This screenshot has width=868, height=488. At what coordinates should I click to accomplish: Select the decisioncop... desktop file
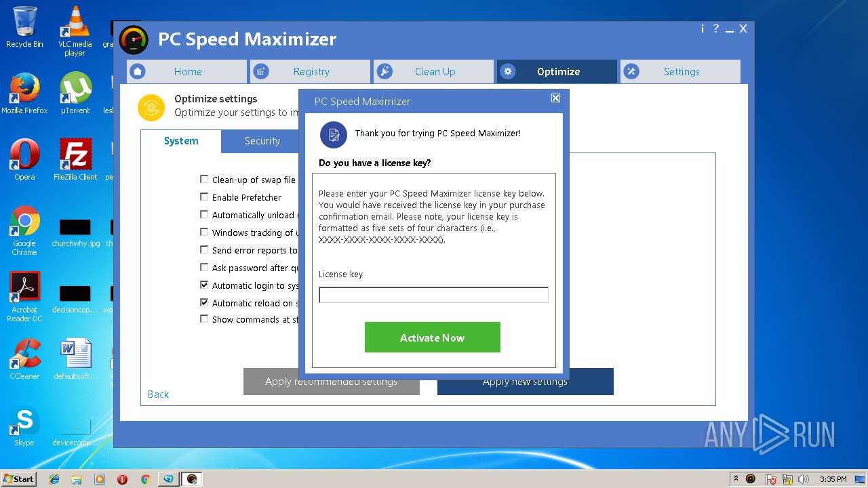tap(75, 299)
